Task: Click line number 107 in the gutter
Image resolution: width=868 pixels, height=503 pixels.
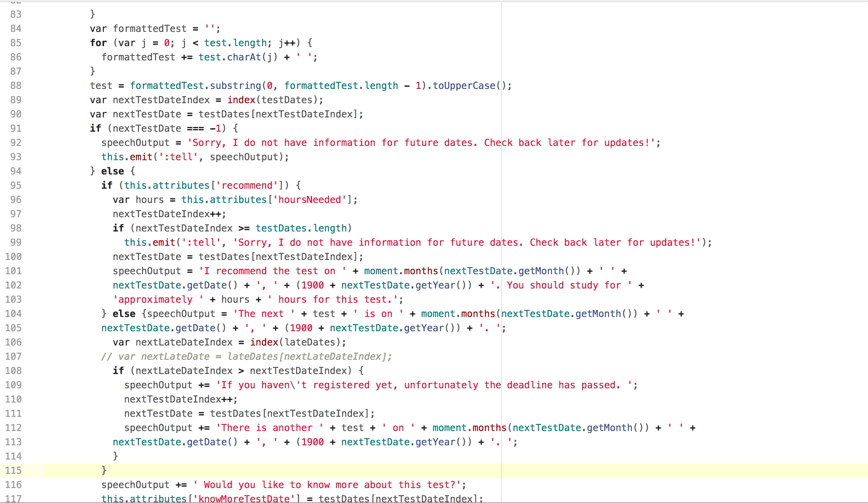Action: 13,356
